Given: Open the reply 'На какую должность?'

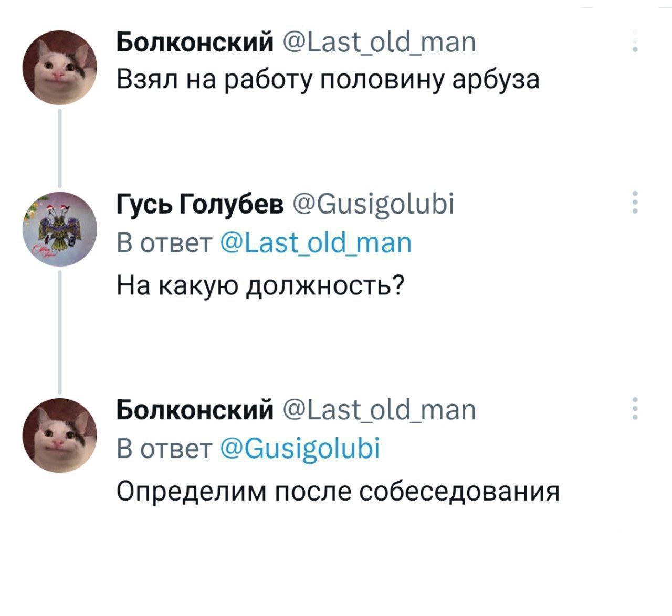Looking at the screenshot, I should (260, 285).
